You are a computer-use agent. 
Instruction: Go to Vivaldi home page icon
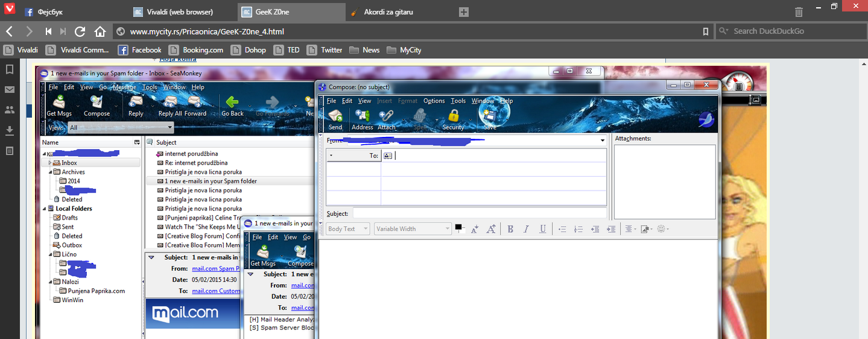point(100,31)
